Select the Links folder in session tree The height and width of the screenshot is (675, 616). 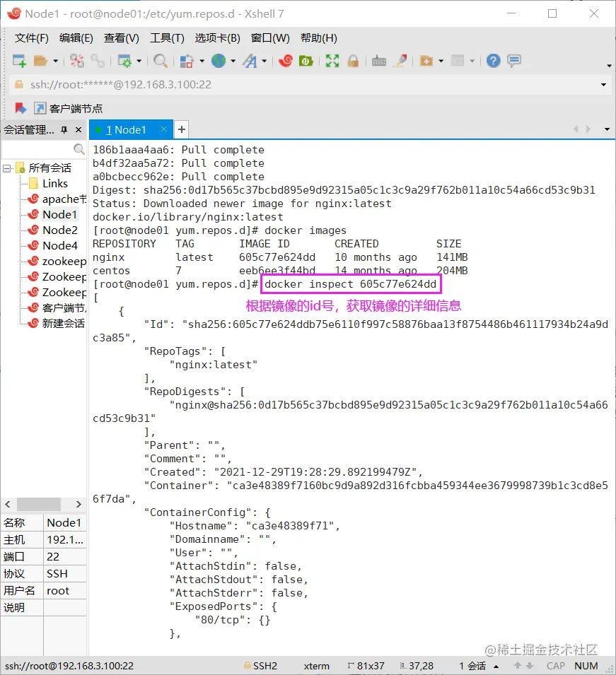(x=54, y=184)
